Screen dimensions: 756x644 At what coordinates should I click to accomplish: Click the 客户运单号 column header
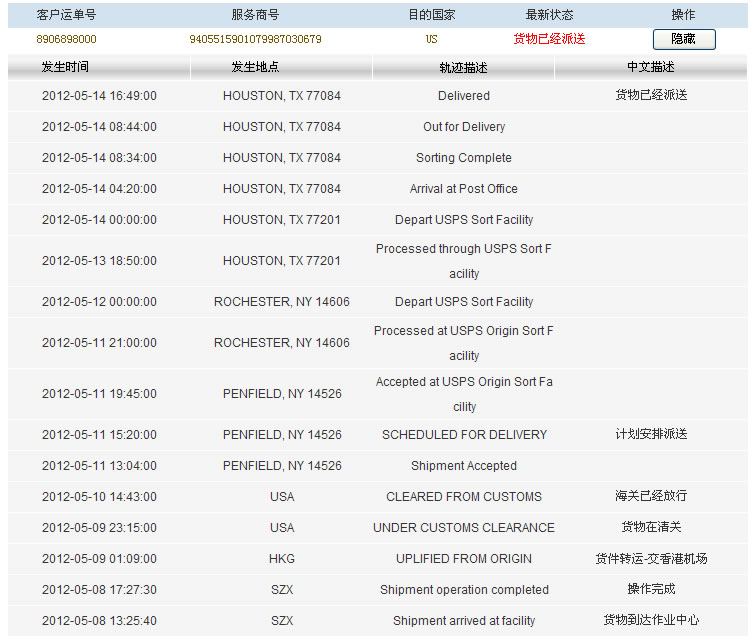[67, 15]
